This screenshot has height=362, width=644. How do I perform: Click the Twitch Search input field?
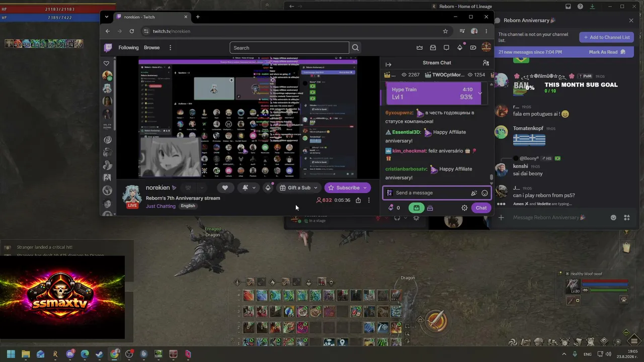pos(289,48)
